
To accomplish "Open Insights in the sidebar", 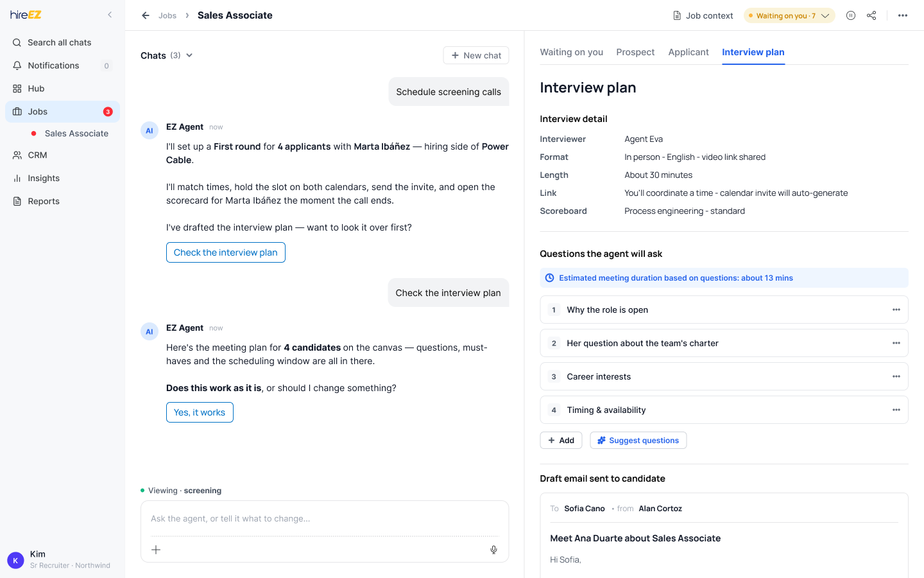I will (x=62, y=179).
